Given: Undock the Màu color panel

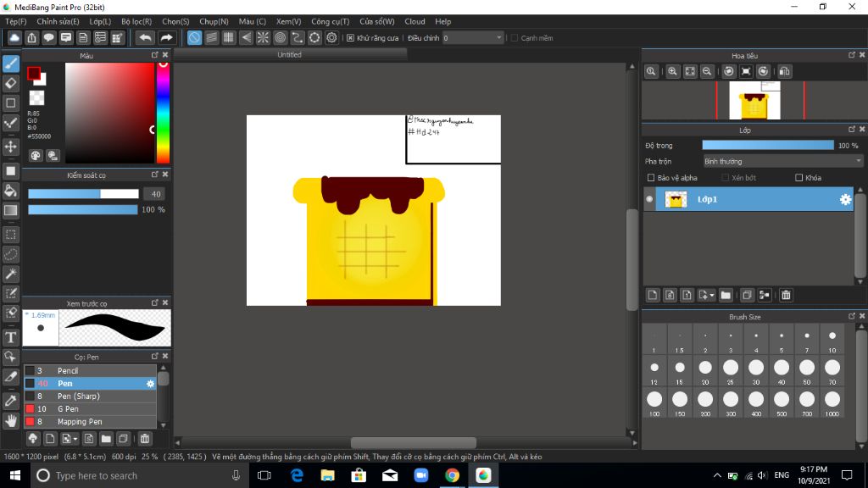Looking at the screenshot, I should click(154, 55).
